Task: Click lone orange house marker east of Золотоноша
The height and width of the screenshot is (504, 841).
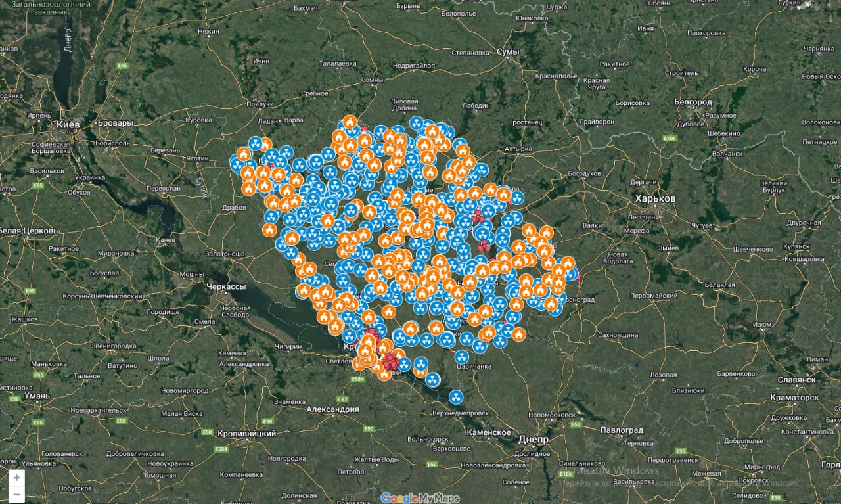Action: pyautogui.click(x=269, y=230)
